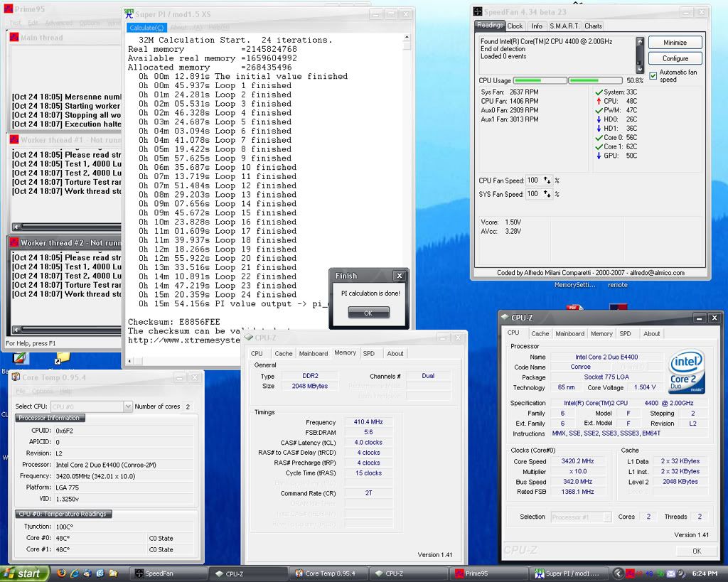Switch to SpeedFan from the taskbar
The width and height of the screenshot is (728, 582).
point(168,573)
